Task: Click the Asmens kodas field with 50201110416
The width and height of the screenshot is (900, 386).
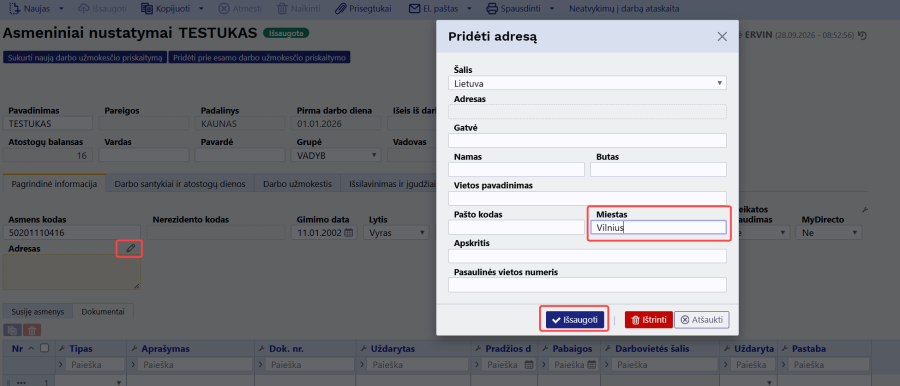Action: pos(71,233)
